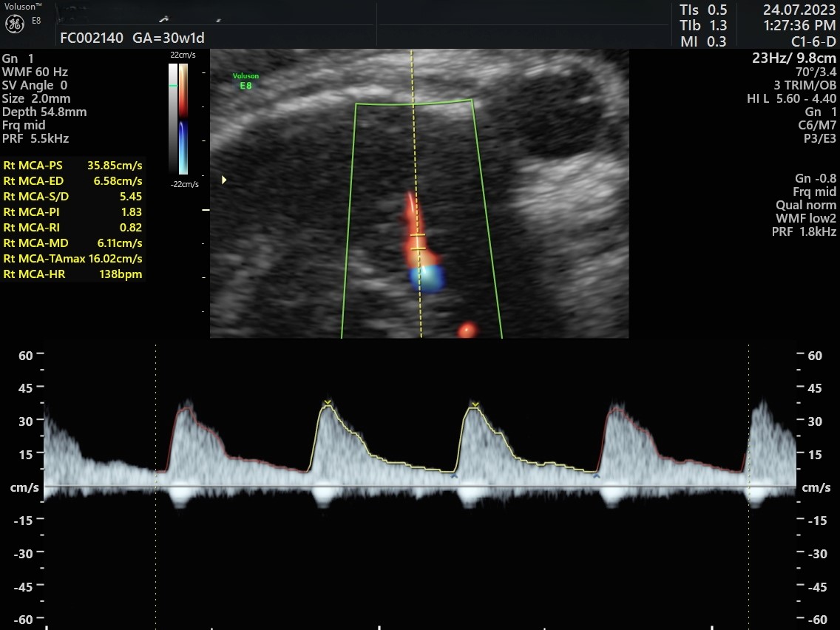
Task: Select the Rt MCA-RI measurement row
Action: tap(72, 228)
